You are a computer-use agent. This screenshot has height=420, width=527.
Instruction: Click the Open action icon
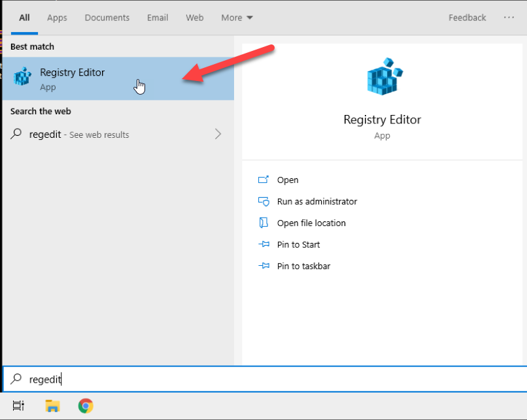pyautogui.click(x=263, y=180)
